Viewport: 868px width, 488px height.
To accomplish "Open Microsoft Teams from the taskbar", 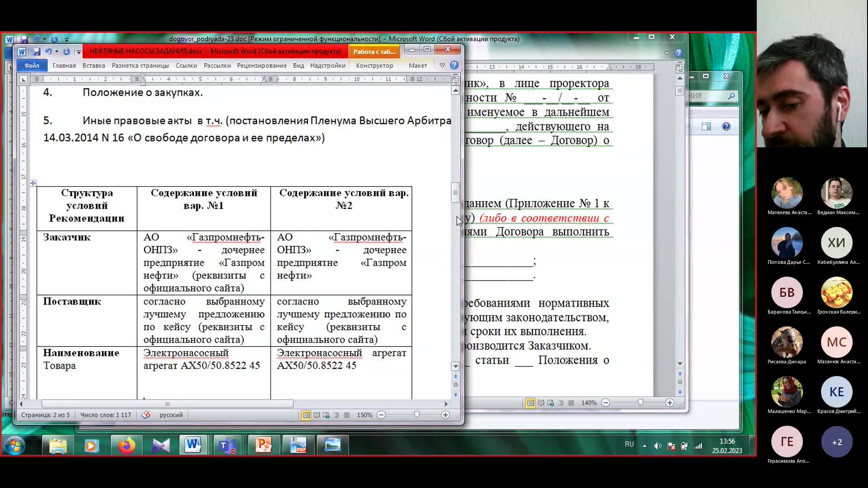I will click(228, 446).
